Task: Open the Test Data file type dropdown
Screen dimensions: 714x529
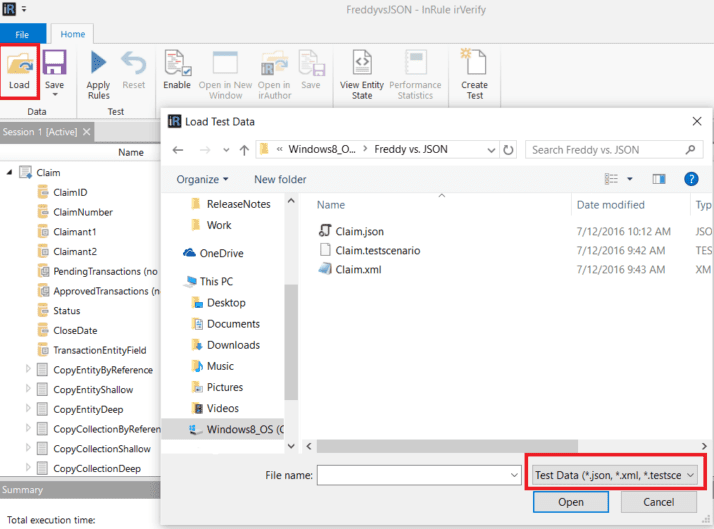Action: pyautogui.click(x=615, y=475)
